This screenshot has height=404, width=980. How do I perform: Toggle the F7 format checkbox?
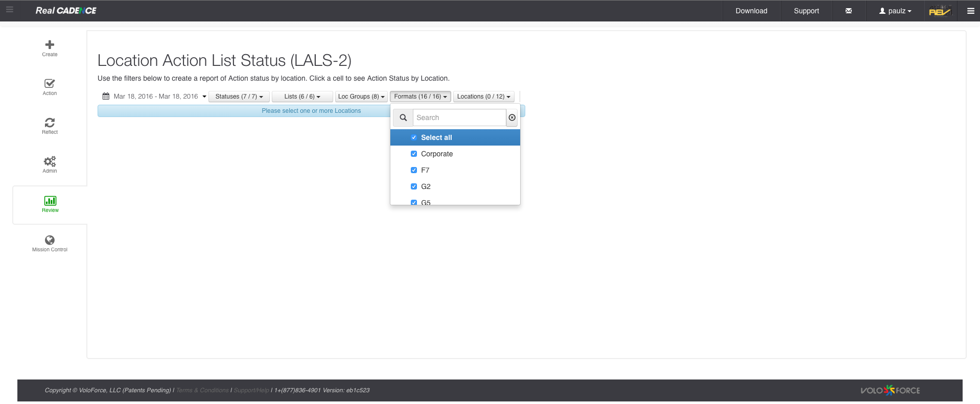pos(414,170)
